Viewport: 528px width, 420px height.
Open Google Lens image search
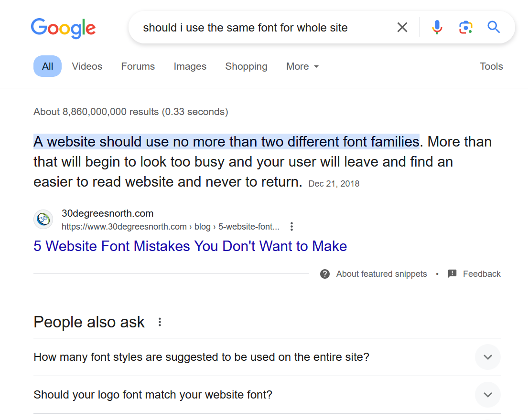(x=465, y=28)
